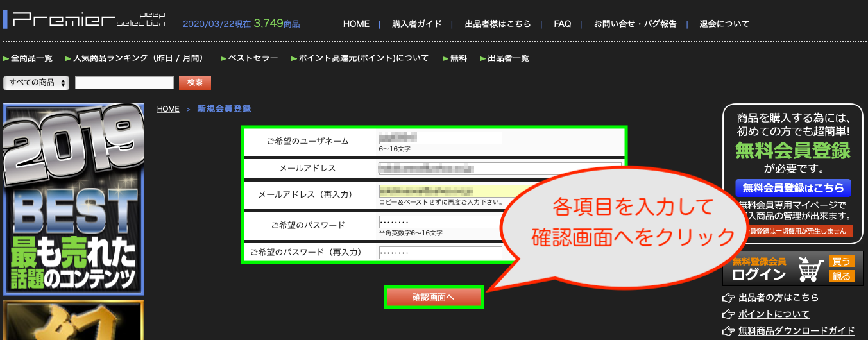
Task: Click the blue 無料会員登録はこちら button
Action: [x=793, y=188]
